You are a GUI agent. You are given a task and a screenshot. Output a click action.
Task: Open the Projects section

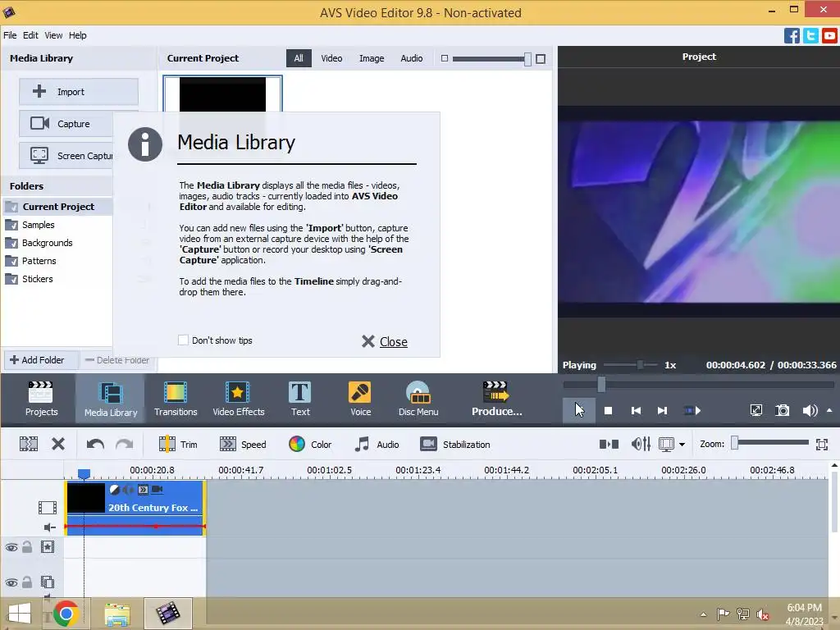pos(41,399)
